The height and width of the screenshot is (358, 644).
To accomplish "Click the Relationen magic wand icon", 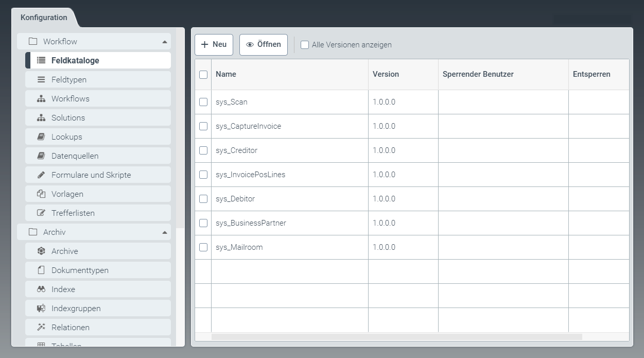I will point(41,328).
